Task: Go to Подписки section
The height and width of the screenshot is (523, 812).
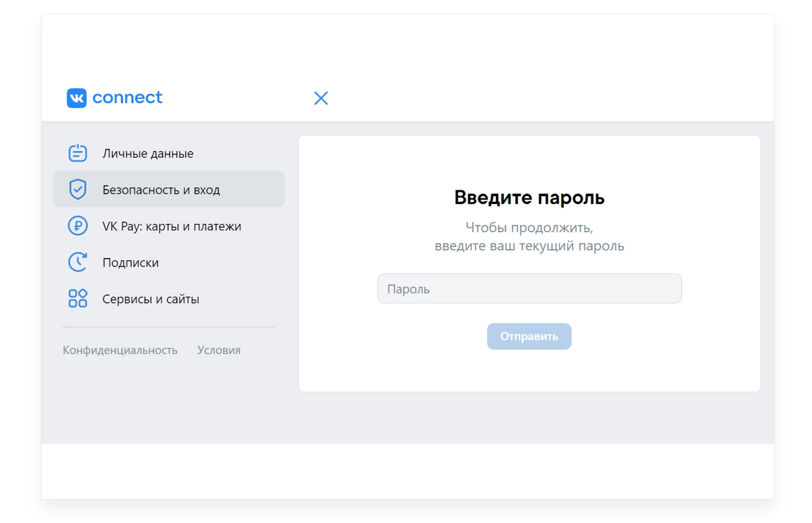Action: pyautogui.click(x=169, y=262)
